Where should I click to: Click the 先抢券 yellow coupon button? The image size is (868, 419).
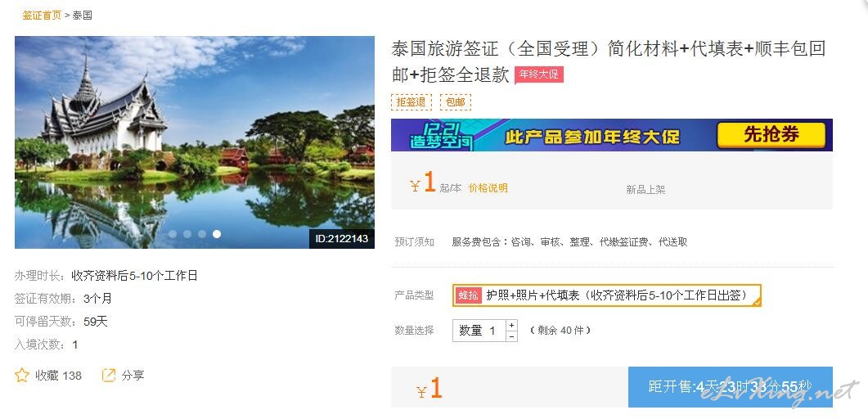click(x=771, y=135)
